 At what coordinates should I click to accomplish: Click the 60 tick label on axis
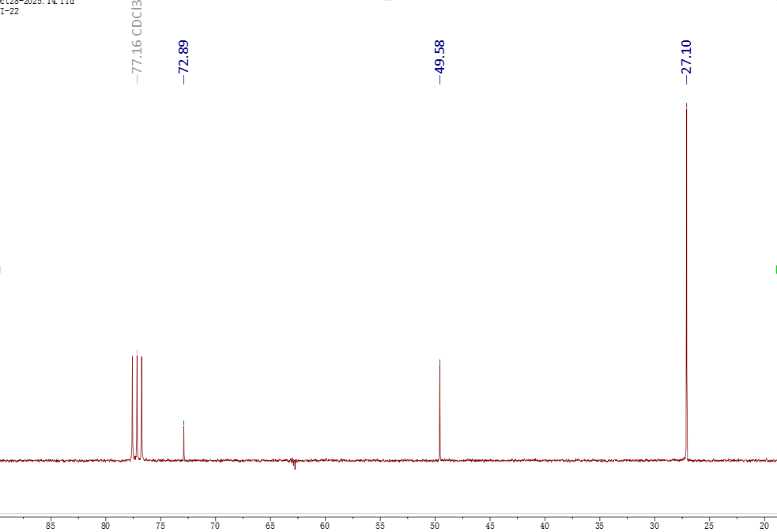pyautogui.click(x=325, y=525)
